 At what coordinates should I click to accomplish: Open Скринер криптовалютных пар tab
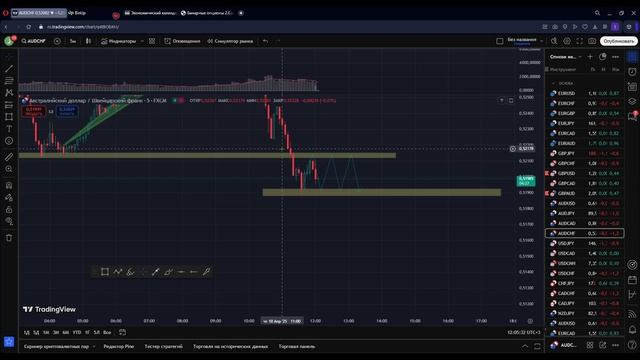point(56,347)
